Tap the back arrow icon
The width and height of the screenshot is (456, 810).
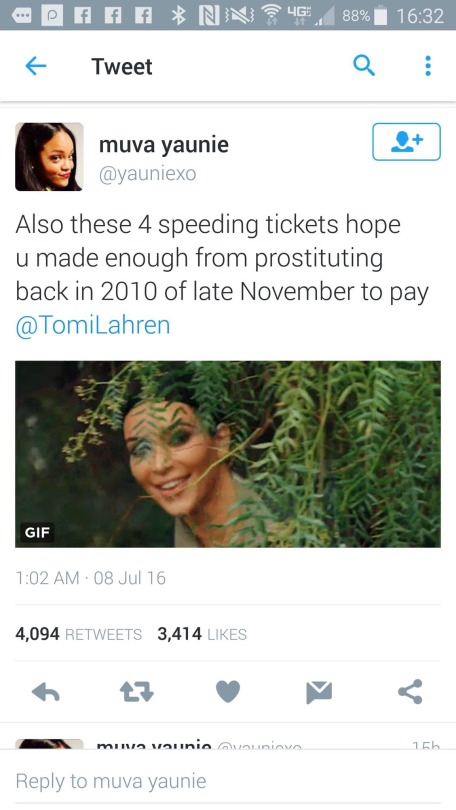click(36, 66)
